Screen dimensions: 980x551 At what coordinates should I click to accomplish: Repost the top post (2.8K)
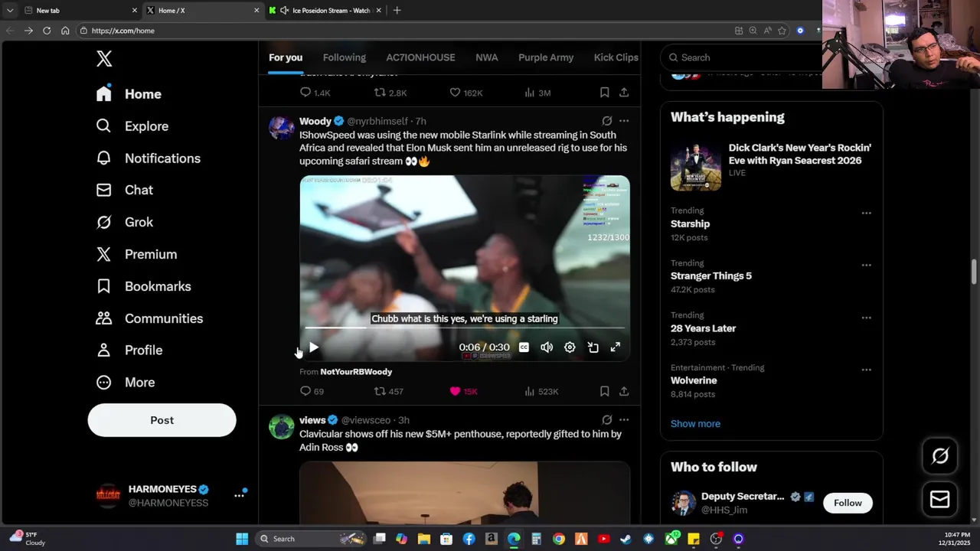[390, 93]
